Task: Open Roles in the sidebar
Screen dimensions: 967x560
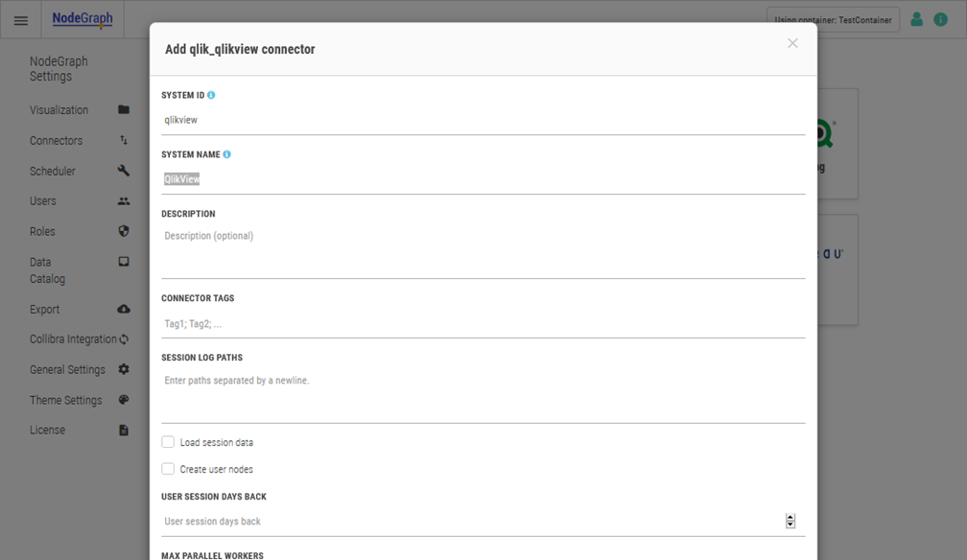Action: pos(42,231)
